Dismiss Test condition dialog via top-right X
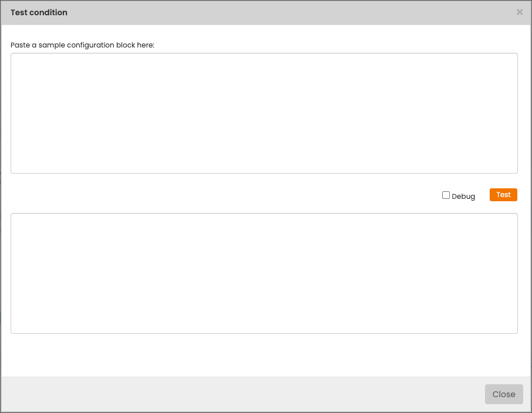Viewport: 532px width, 413px height. click(x=519, y=12)
